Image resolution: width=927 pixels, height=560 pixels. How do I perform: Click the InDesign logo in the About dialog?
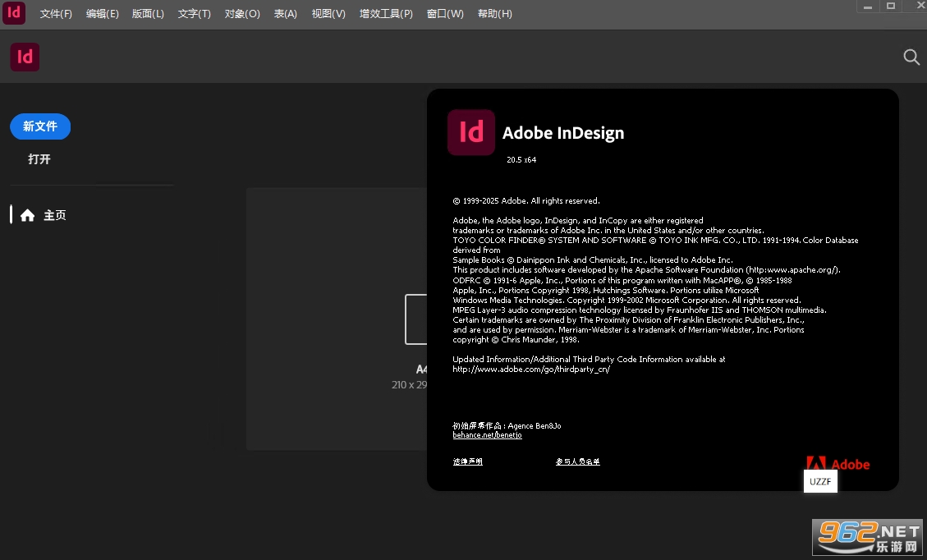[470, 132]
